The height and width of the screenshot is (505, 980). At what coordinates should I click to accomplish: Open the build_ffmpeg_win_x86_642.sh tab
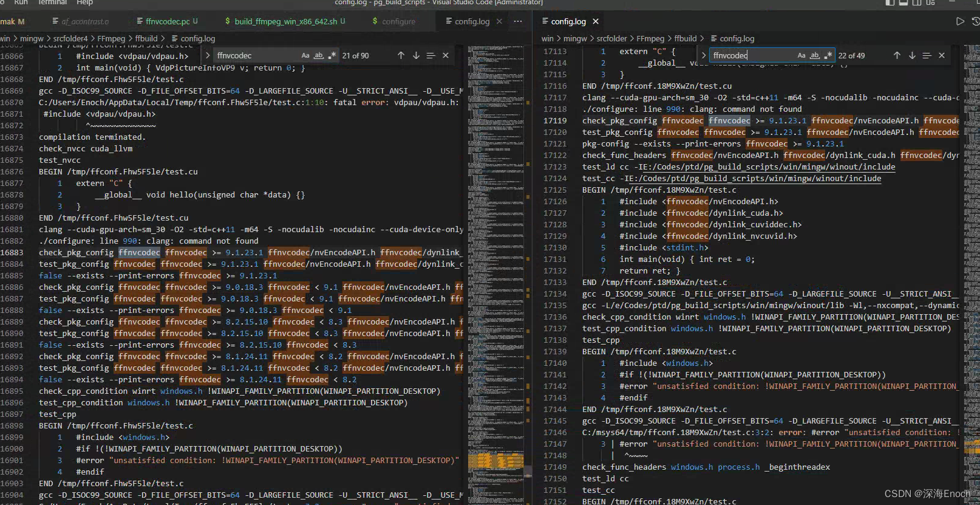[x=285, y=21]
